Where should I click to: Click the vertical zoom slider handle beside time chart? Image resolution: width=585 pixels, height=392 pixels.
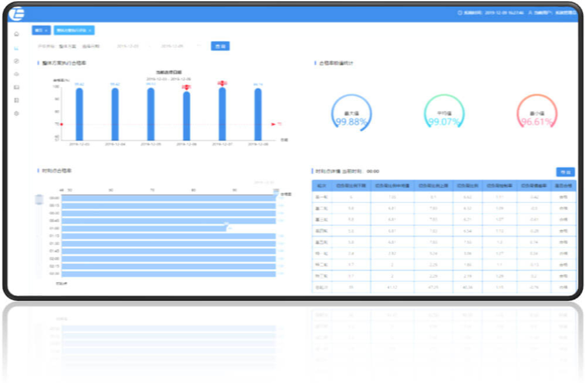coord(39,199)
